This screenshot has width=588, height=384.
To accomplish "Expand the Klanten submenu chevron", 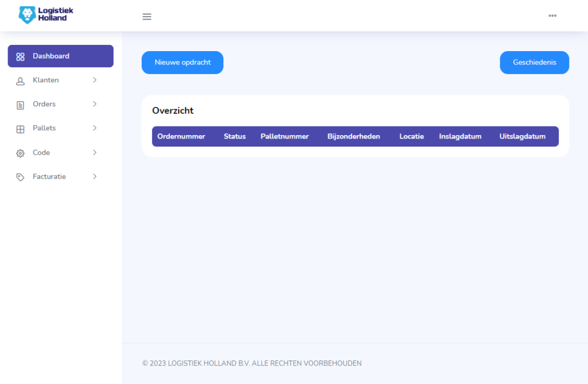I will 95,80.
